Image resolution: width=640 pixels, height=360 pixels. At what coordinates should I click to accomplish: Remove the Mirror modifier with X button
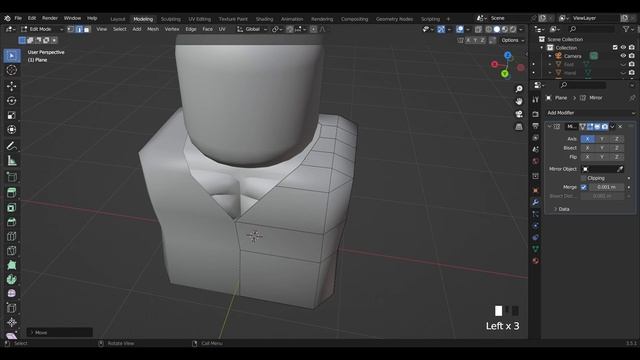[x=620, y=127]
